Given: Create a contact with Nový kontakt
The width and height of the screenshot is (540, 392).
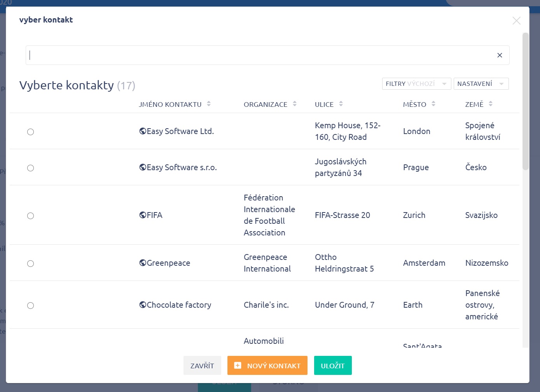Looking at the screenshot, I should coord(267,366).
